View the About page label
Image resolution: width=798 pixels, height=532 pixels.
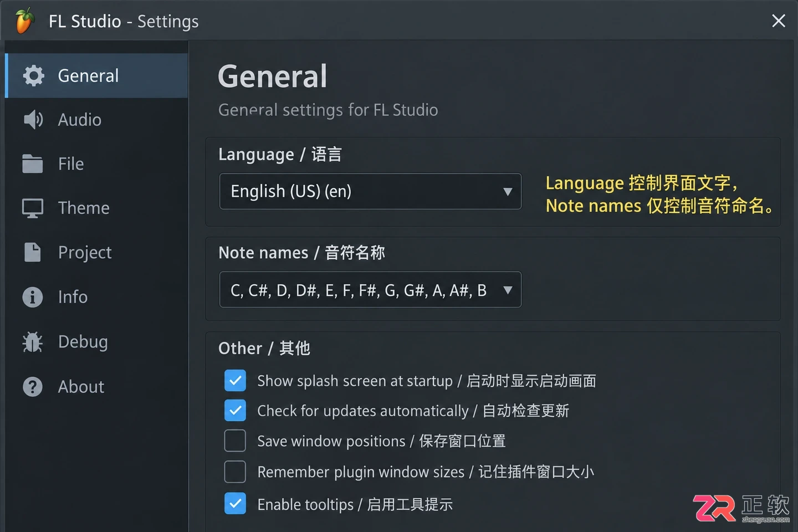coord(81,387)
